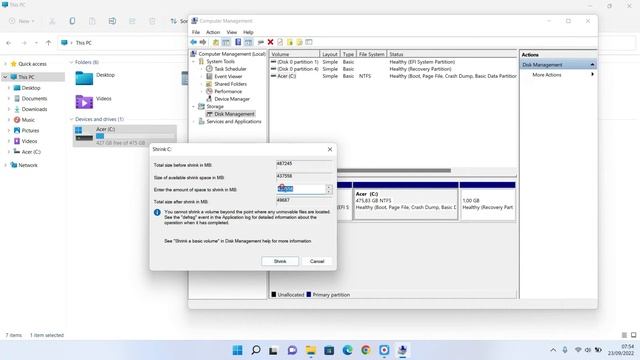
Task: Expand Services and Applications tree node
Action: (x=194, y=122)
